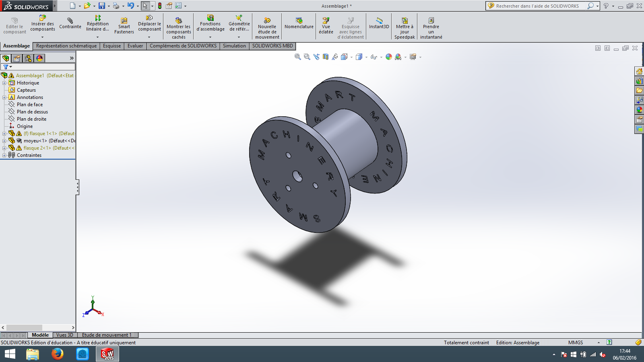Screen dimensions: 644x362
Task: Launch Smart Fasteners tool
Action: (x=124, y=26)
